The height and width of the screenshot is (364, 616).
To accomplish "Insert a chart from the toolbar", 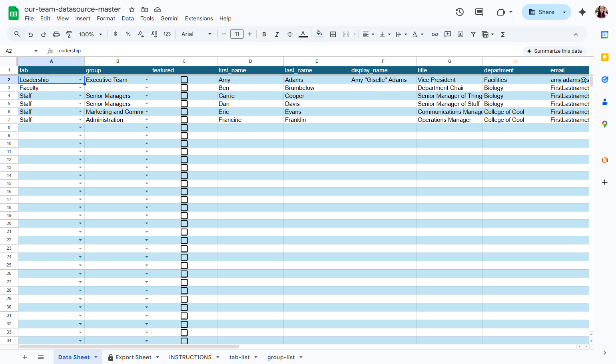I will 461,34.
